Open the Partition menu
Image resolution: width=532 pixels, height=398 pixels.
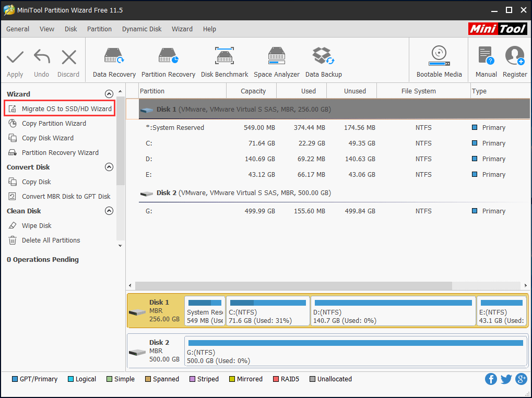click(x=99, y=29)
